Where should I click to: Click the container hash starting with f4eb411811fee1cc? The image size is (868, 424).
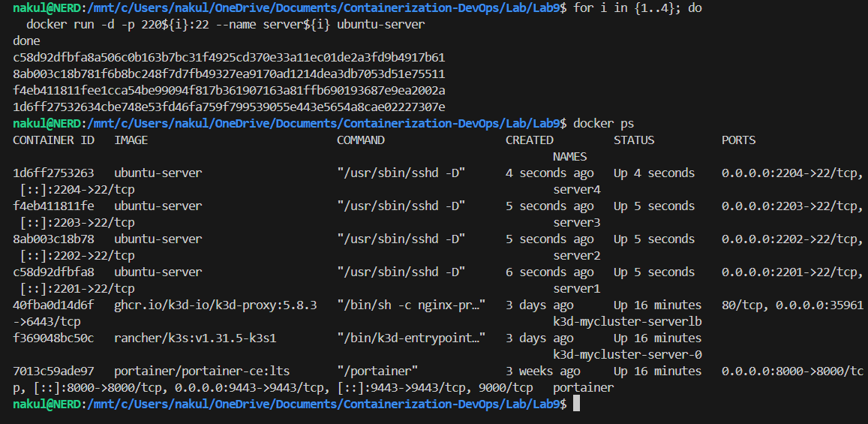tap(229, 90)
